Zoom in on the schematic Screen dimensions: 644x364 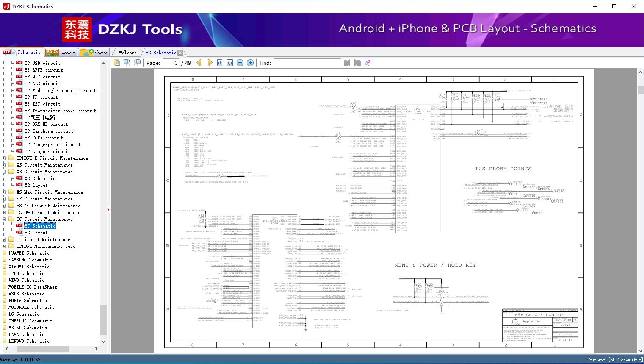coord(250,63)
